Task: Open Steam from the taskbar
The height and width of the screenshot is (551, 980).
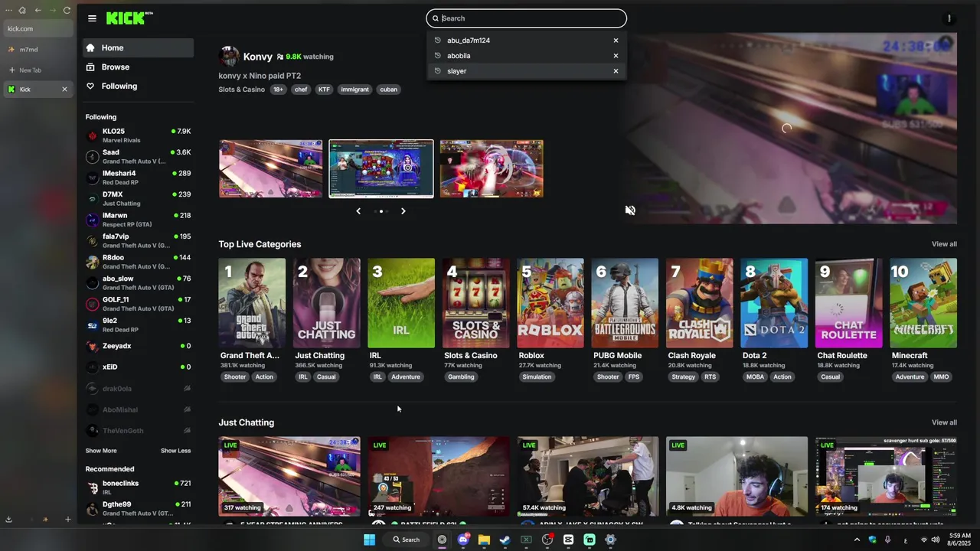Action: tap(505, 540)
